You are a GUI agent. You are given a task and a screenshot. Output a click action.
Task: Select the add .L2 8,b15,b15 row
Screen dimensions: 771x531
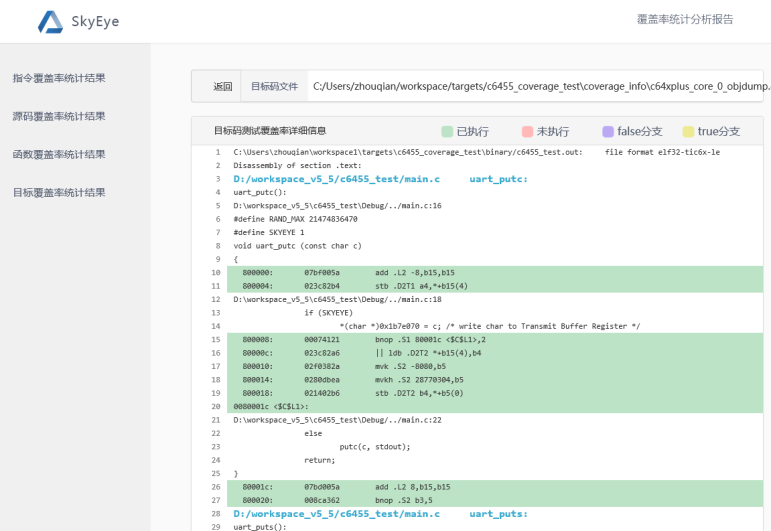[x=495, y=487]
